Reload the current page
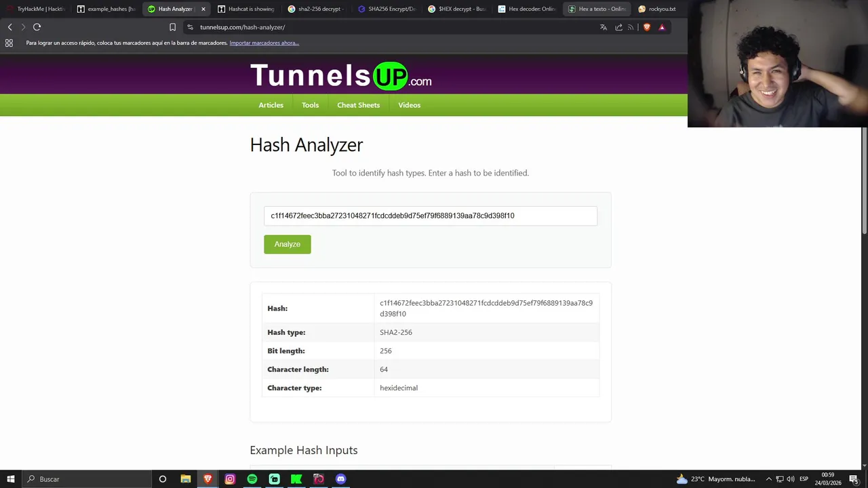Screen dimensions: 868x488 click(x=37, y=27)
